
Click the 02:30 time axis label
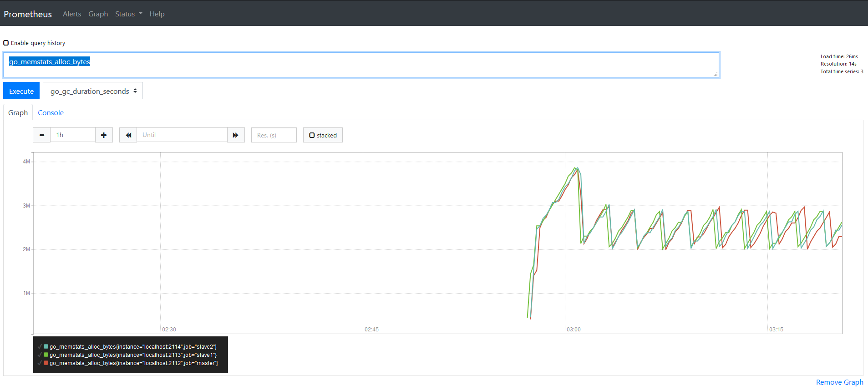(169, 330)
